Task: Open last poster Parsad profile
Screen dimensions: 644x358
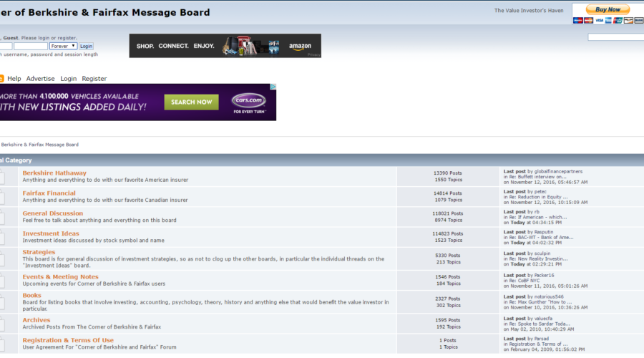Action: (x=542, y=339)
